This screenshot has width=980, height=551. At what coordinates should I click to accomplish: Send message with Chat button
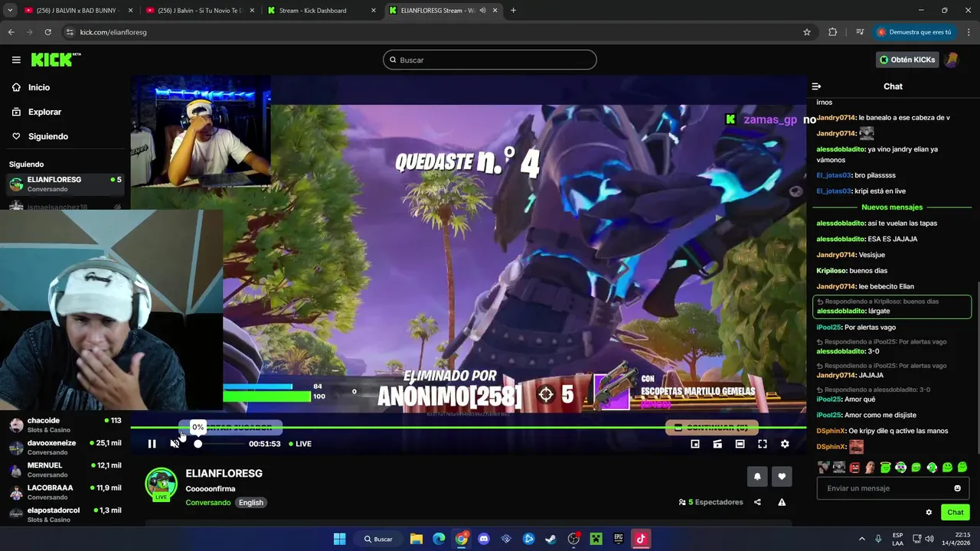click(x=955, y=513)
